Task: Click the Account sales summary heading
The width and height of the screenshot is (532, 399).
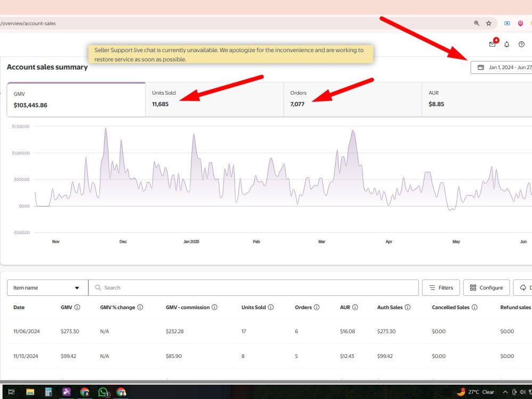Action: [x=47, y=67]
